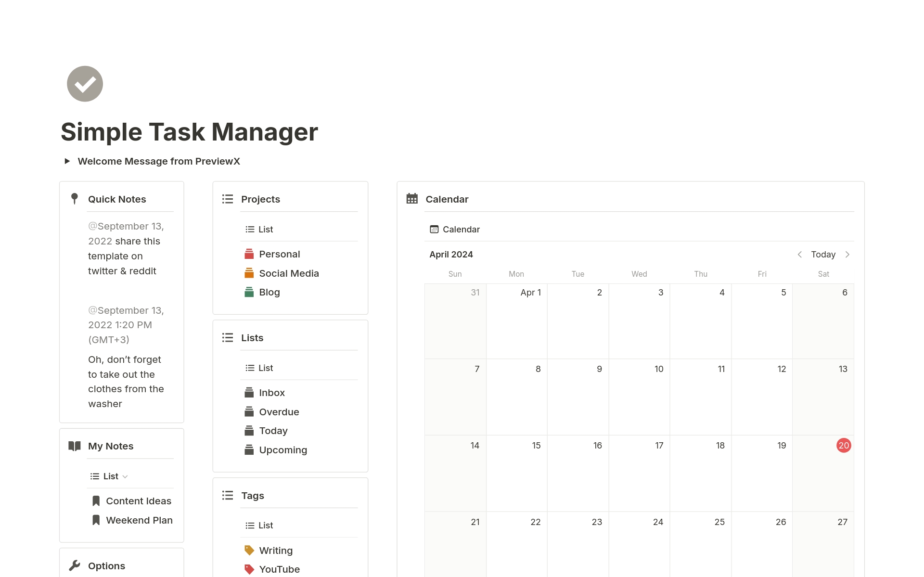Click the wrench icon beside Options
Viewport: 924px width, 577px height.
(x=74, y=566)
